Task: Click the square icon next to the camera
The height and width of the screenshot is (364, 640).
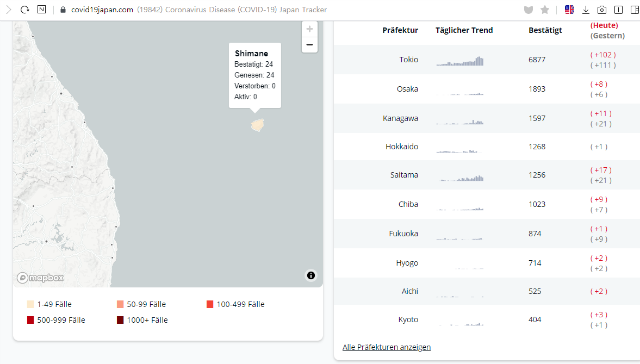Action: point(618,9)
